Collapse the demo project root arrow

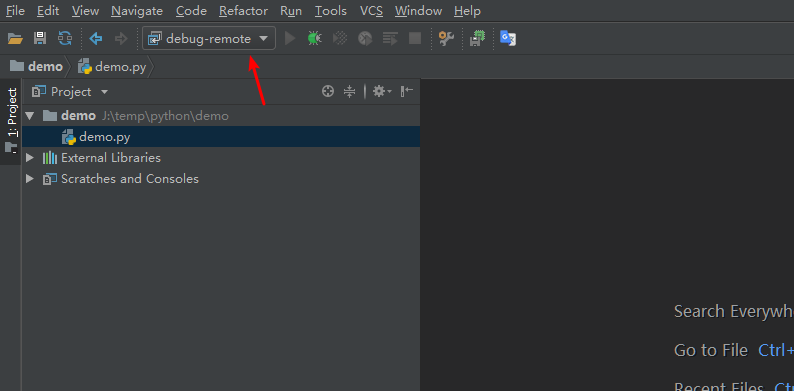[x=30, y=116]
